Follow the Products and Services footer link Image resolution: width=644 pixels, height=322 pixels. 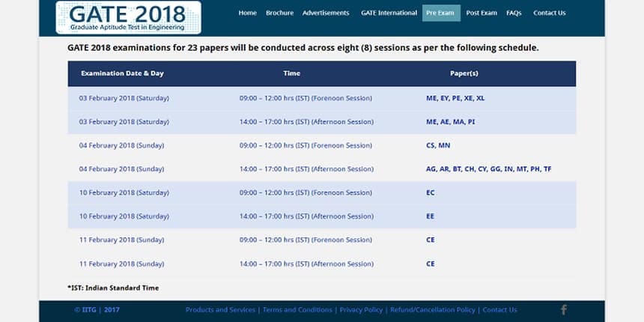220,310
